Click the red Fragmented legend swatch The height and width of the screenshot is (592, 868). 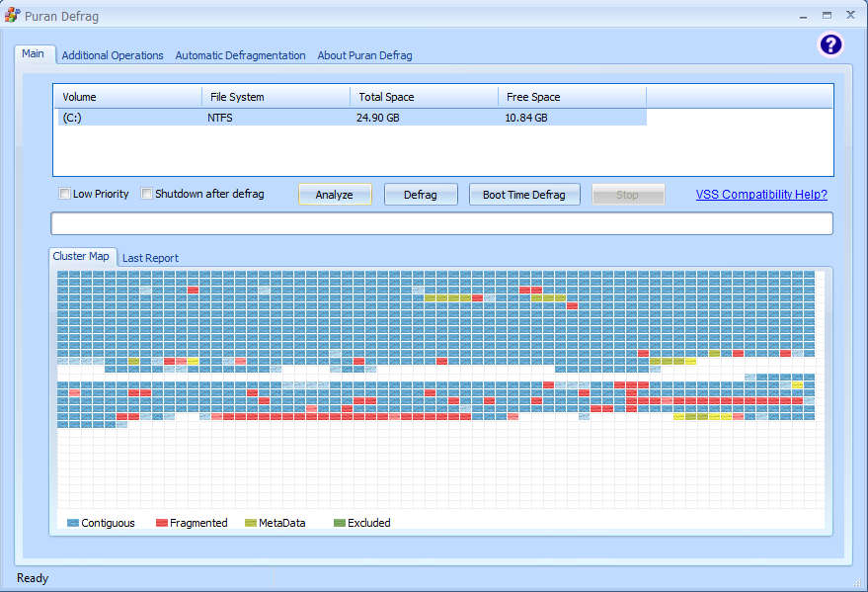click(x=161, y=523)
